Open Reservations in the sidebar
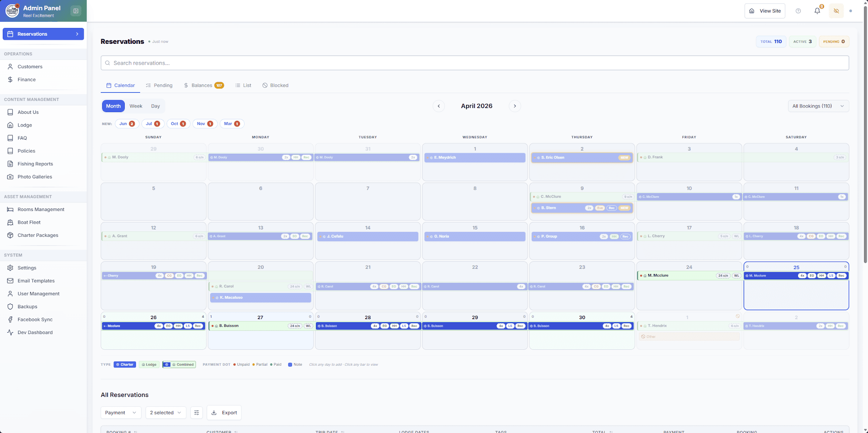The image size is (868, 433). coord(43,34)
